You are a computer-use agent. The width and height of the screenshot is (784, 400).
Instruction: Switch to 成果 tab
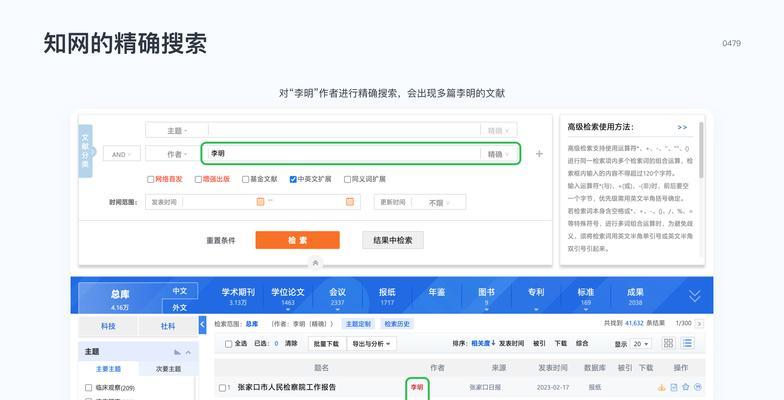coord(635,296)
